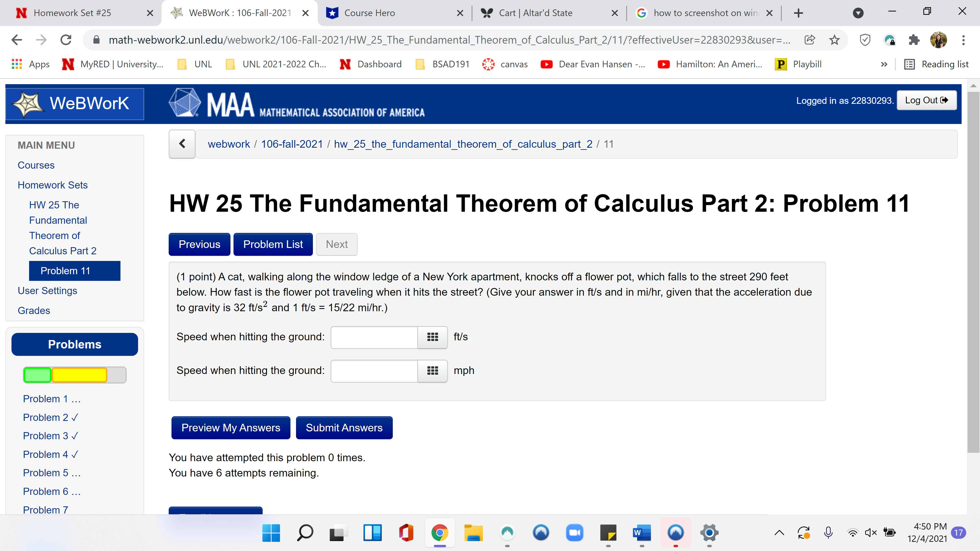The image size is (980, 551).
Task: Open the tab search dropdown arrow
Action: tap(858, 12)
